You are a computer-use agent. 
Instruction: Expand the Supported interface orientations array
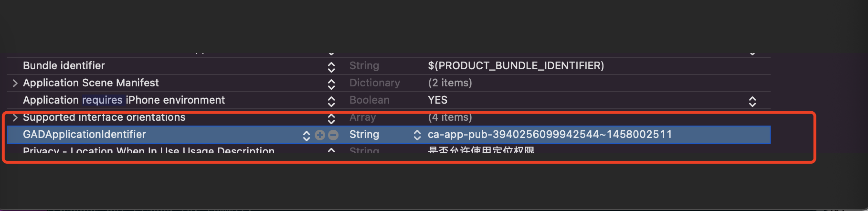pyautogui.click(x=15, y=117)
